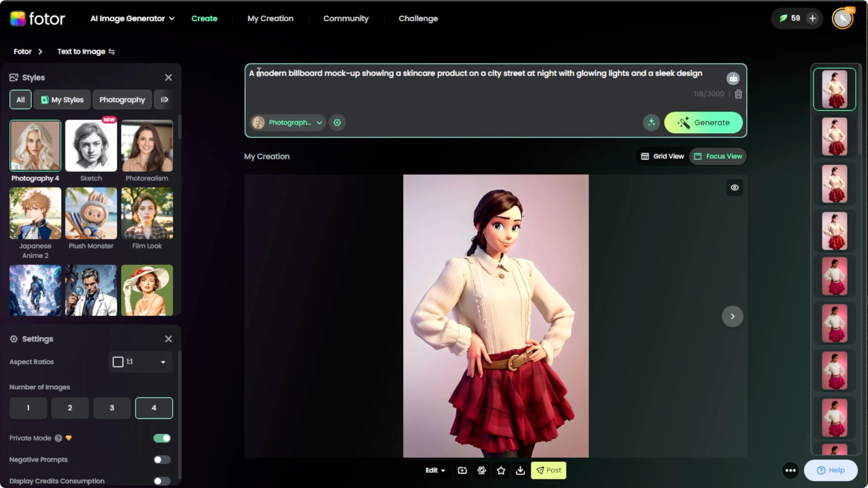Add more credits with the plus icon
The height and width of the screenshot is (488, 868).
(x=812, y=19)
